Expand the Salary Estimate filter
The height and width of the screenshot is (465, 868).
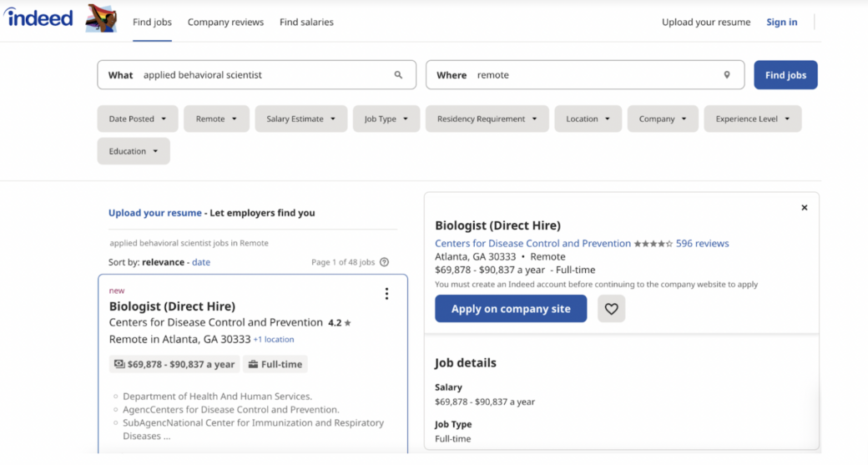click(x=300, y=119)
